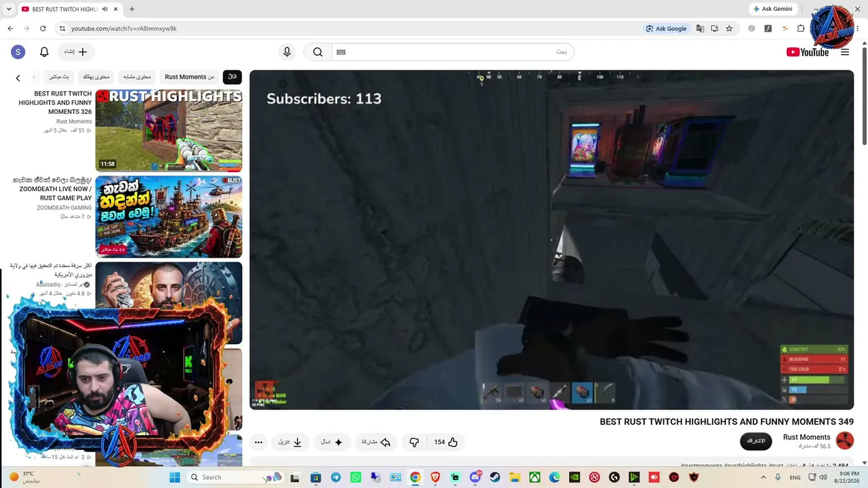Click the address bar URL

tap(124, 28)
